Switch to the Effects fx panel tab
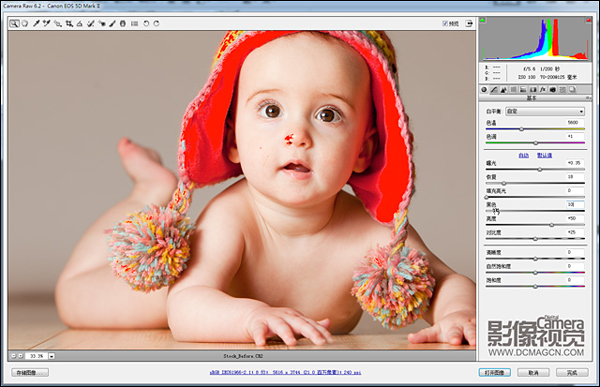The height and width of the screenshot is (387, 600). coord(543,90)
